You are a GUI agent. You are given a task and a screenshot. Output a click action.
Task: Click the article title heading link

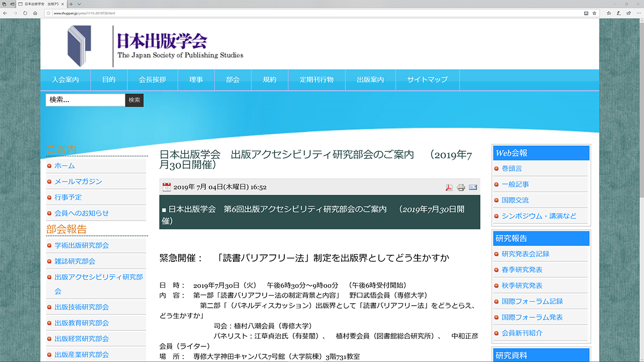click(x=316, y=159)
